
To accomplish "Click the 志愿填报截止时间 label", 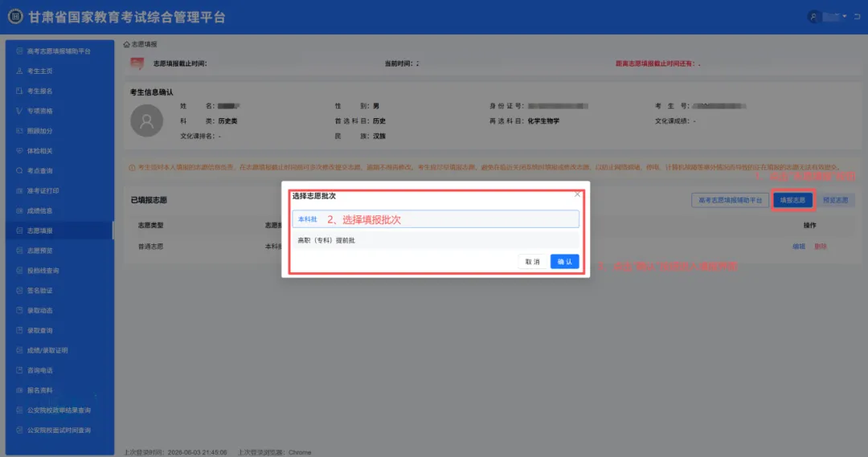I will (180, 63).
